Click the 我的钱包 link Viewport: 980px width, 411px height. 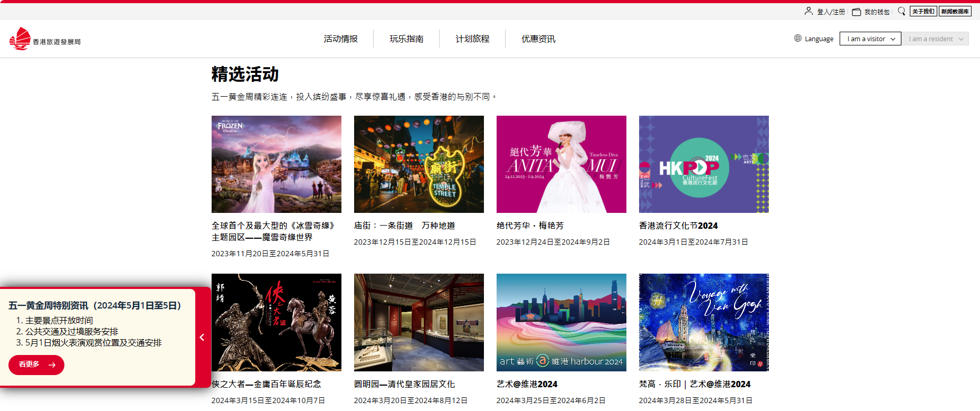click(877, 12)
